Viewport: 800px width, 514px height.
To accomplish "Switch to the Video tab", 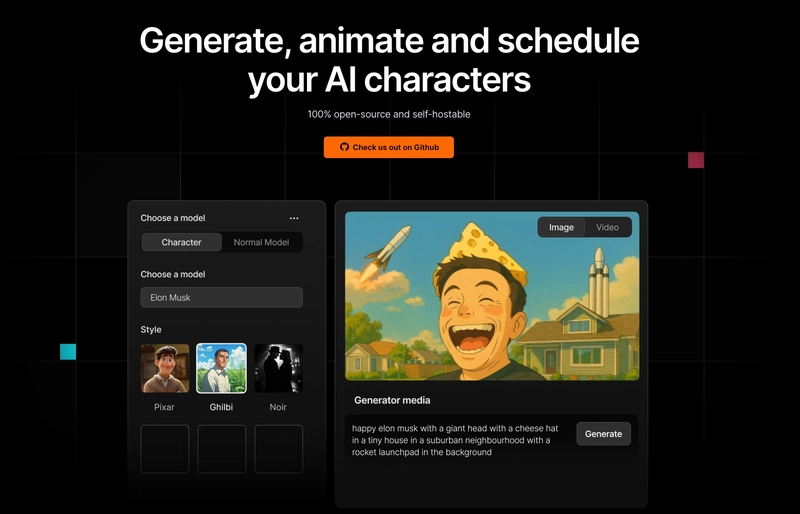I will click(607, 227).
